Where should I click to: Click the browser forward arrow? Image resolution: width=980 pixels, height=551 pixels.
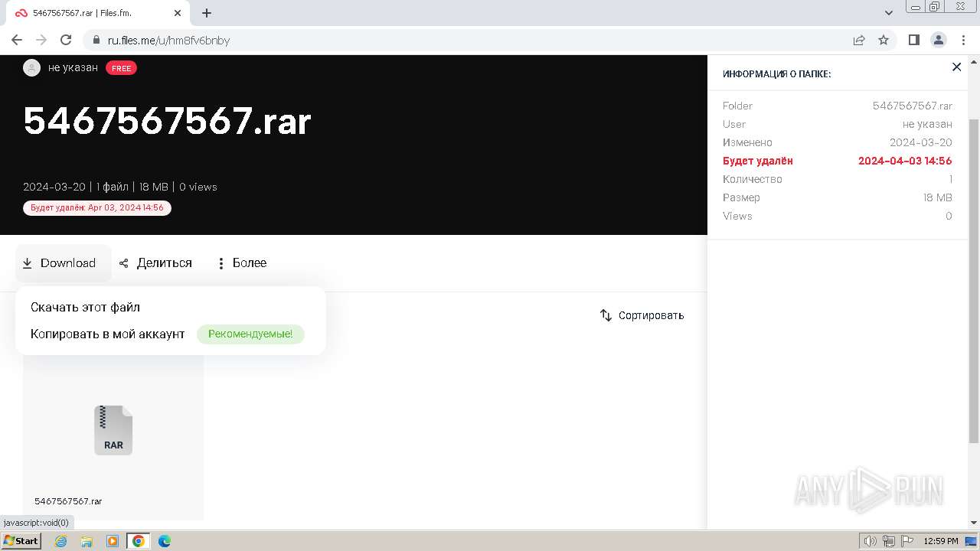coord(41,40)
